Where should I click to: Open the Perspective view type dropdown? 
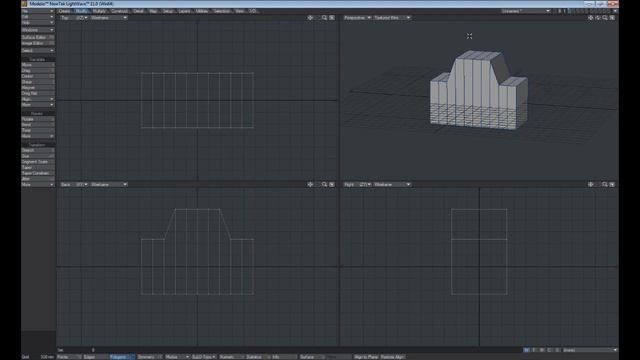coord(357,18)
